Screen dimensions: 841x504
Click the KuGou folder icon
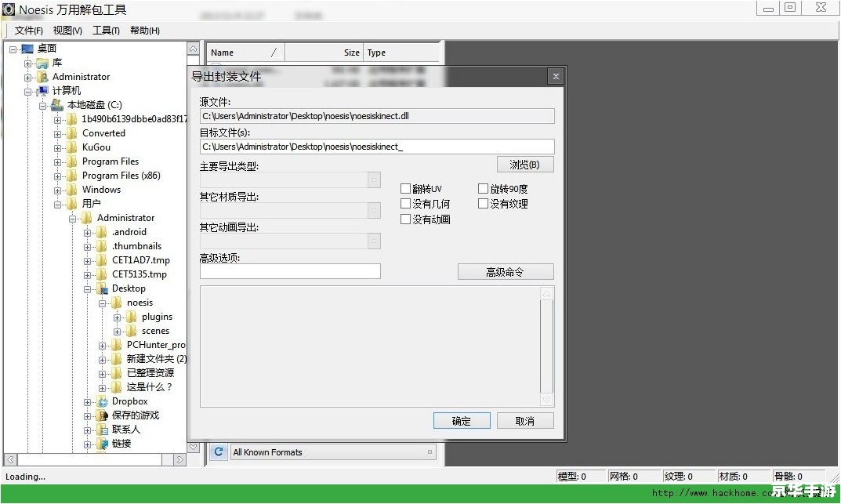[72, 147]
